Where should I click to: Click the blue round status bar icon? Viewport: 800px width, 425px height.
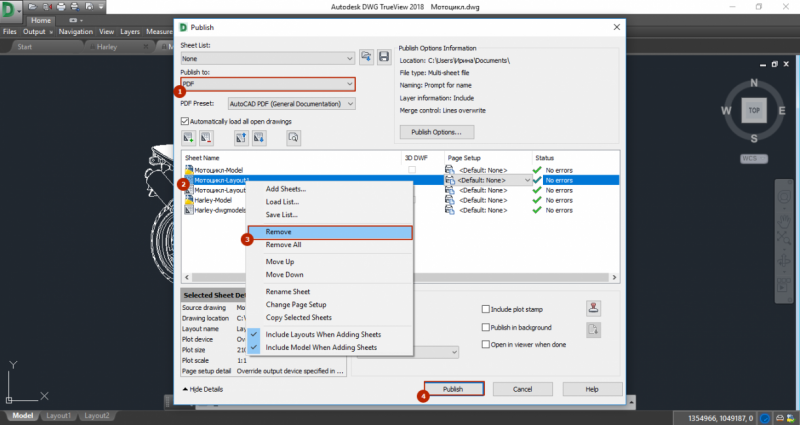[x=765, y=418]
